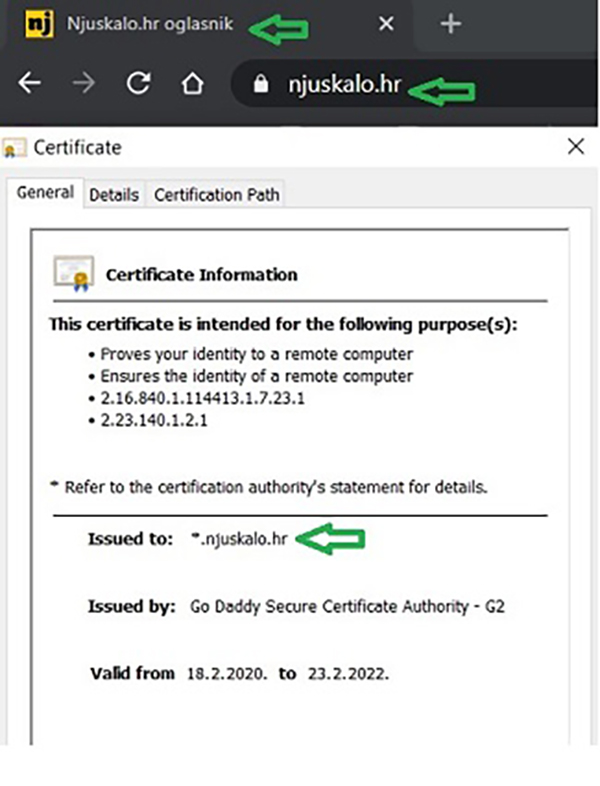
Task: Select Go Daddy Secure Certificate Authority - G2
Action: coord(347,607)
